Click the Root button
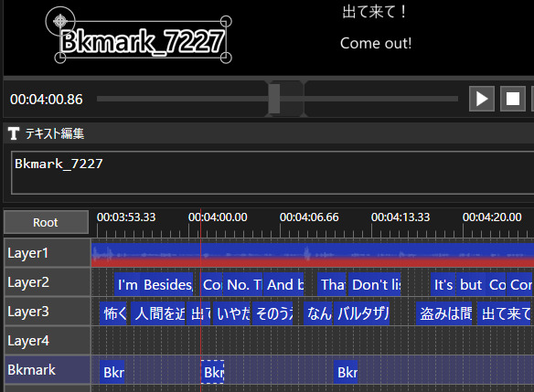 [x=46, y=222]
